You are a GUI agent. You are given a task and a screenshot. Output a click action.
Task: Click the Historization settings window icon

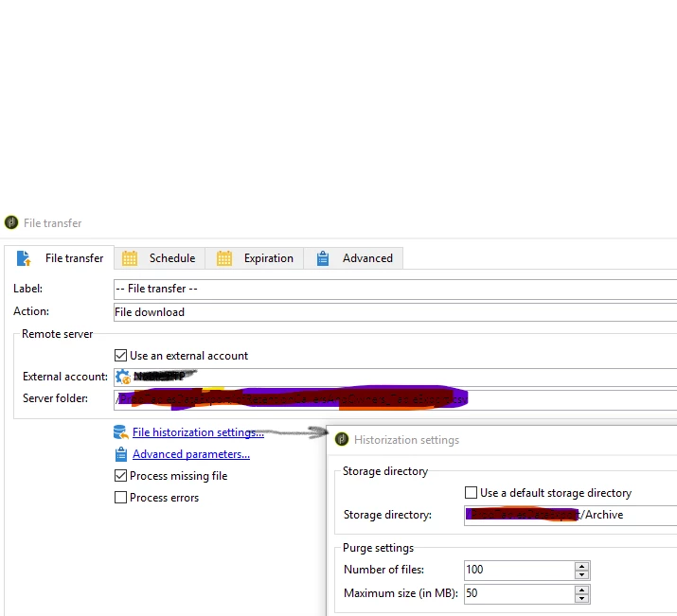(342, 439)
